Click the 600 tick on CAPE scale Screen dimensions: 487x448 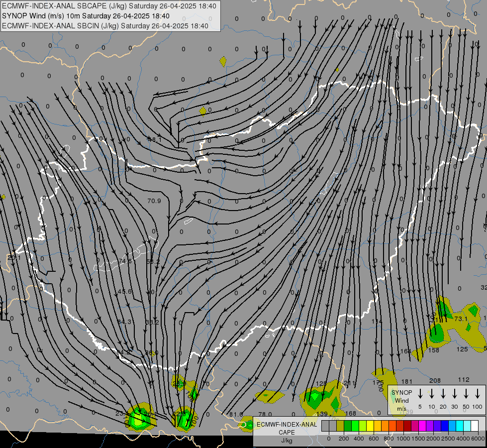pos(374,439)
